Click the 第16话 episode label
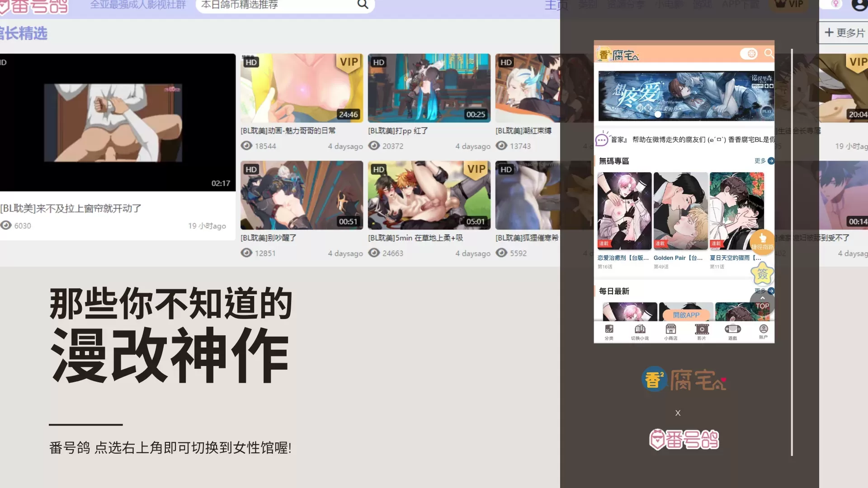 pos(605,267)
